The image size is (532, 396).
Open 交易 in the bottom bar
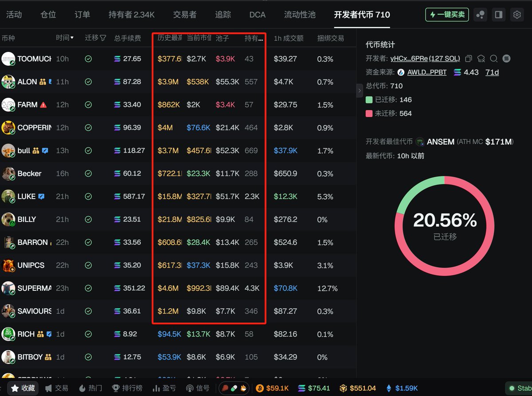[57, 388]
